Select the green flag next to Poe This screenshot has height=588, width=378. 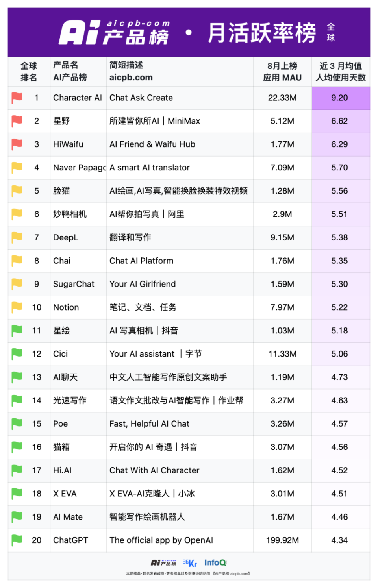[x=16, y=424]
